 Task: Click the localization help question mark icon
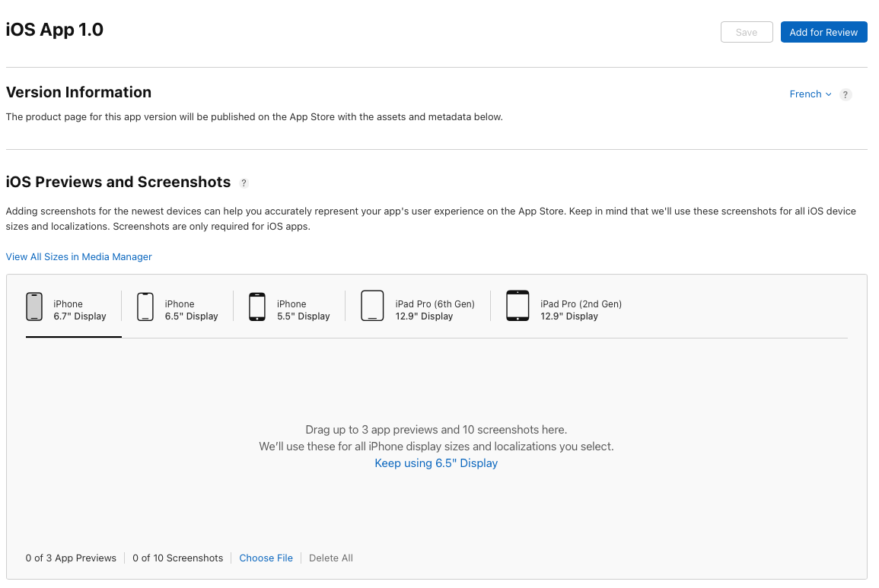click(x=845, y=94)
